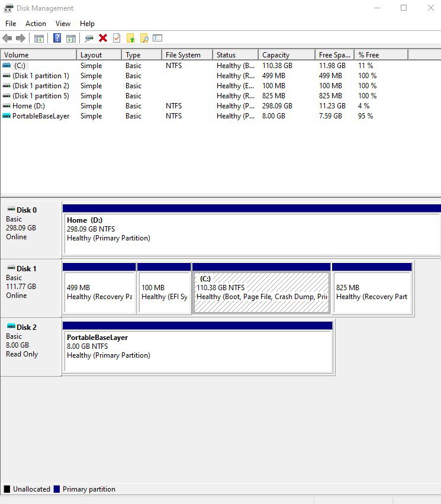Sort by the Type column header
The image size is (441, 504).
point(141,55)
